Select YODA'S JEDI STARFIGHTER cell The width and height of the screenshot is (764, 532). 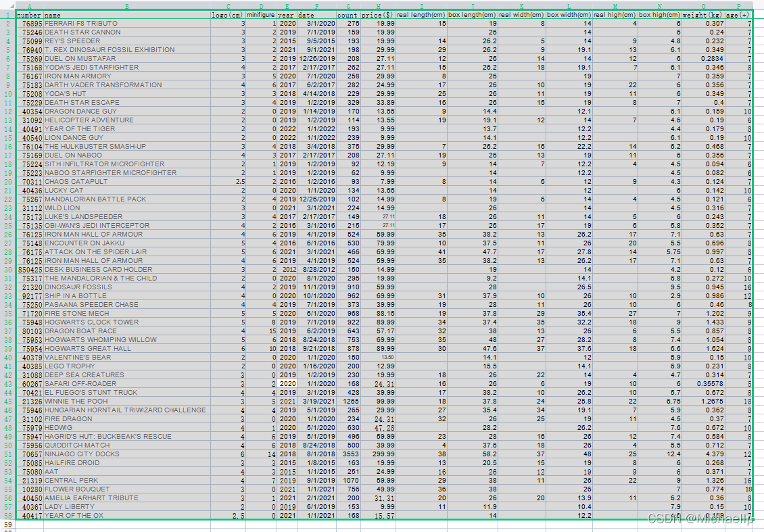[126, 67]
